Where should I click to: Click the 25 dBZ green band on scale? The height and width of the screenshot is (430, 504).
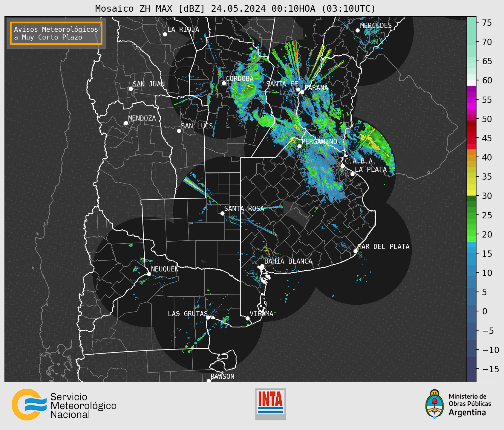[x=471, y=215]
